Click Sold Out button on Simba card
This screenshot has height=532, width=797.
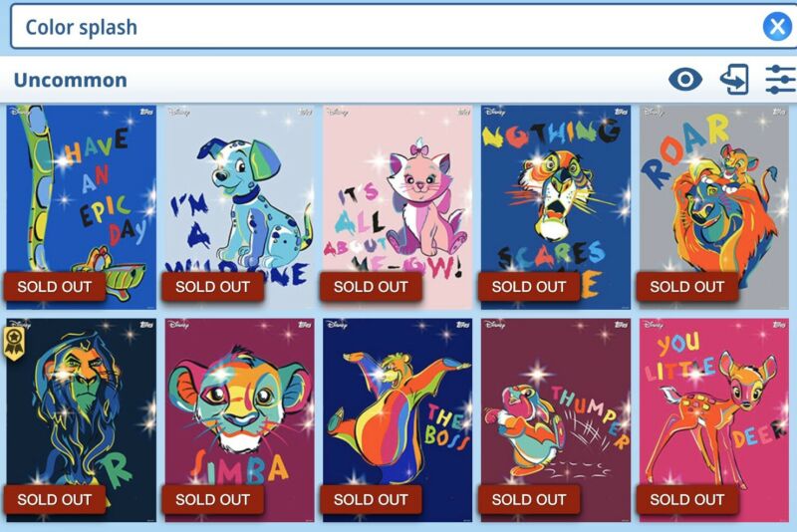coord(212,499)
